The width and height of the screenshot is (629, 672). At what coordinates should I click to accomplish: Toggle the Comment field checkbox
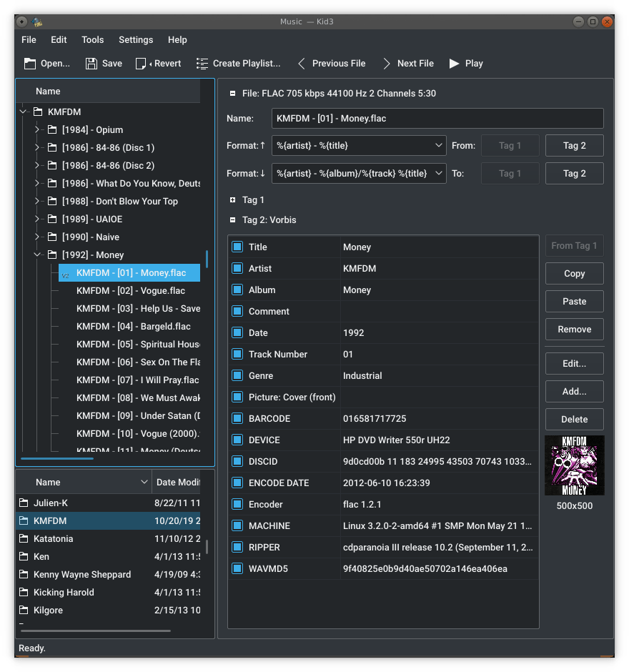click(x=237, y=311)
